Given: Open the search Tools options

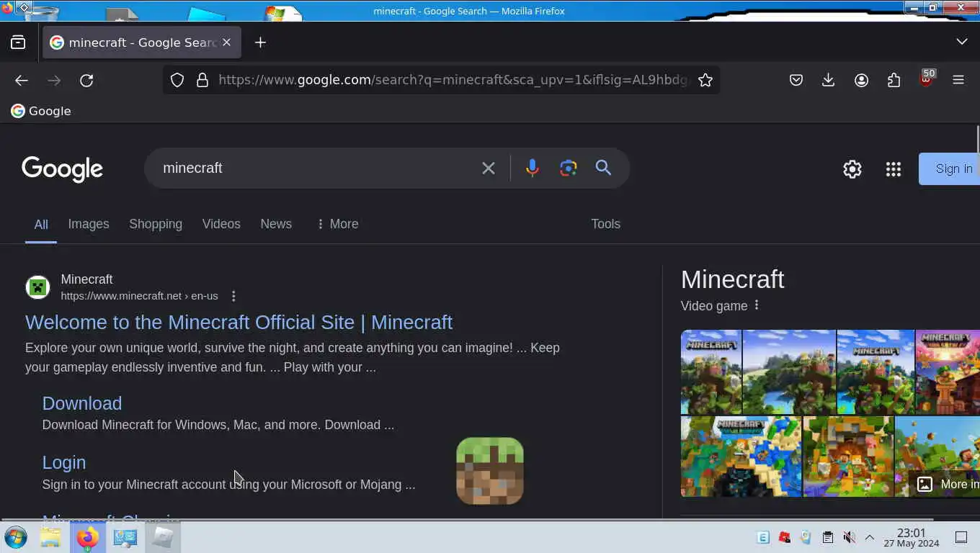Looking at the screenshot, I should 605,224.
